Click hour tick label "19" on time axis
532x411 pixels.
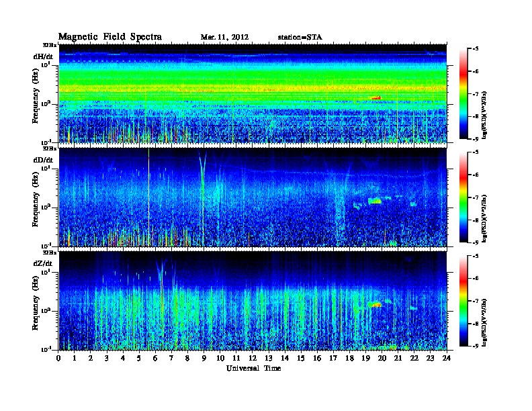tap(365, 359)
